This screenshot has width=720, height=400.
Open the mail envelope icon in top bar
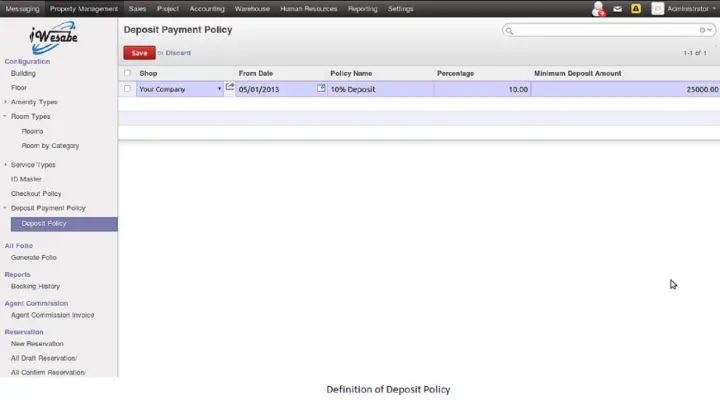tap(618, 9)
